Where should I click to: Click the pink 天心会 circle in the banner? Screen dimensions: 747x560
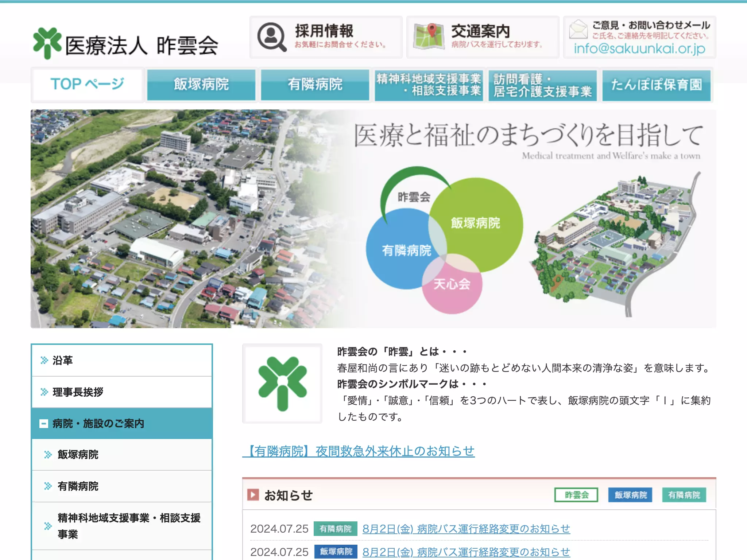pyautogui.click(x=452, y=284)
